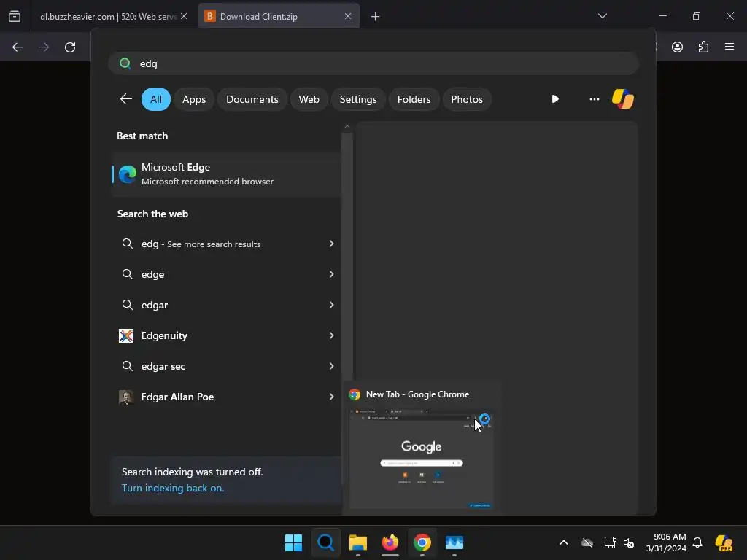
Task: Click the Edgenuity logo icon
Action: pos(126,335)
